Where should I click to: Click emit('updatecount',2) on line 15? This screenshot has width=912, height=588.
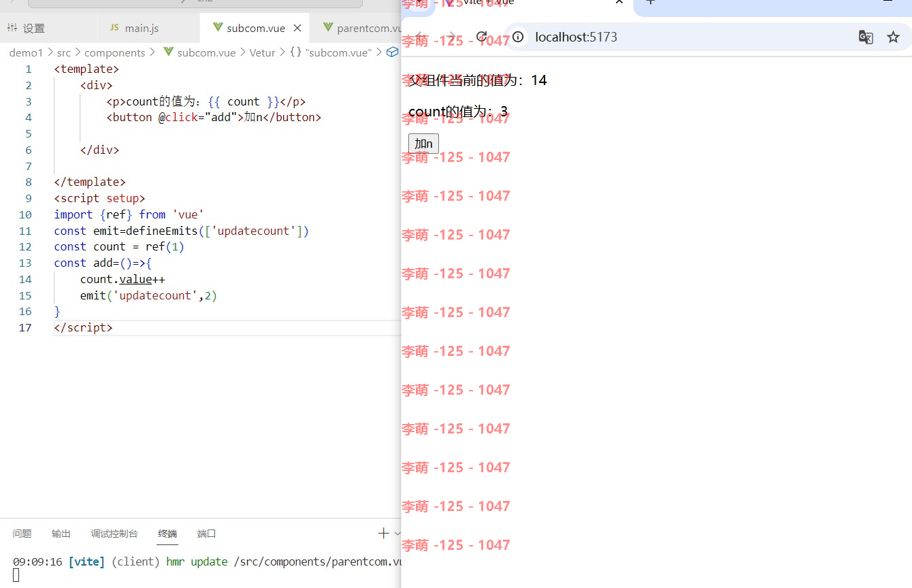148,295
